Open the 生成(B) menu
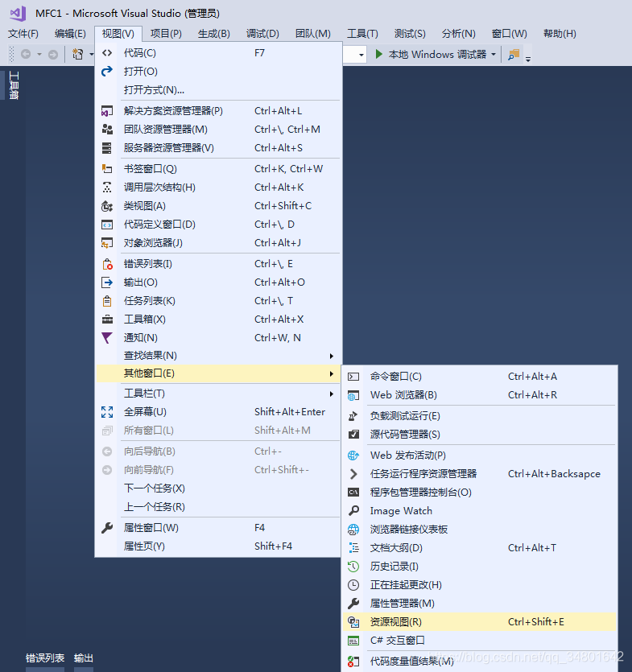The width and height of the screenshot is (632, 672). [x=214, y=34]
